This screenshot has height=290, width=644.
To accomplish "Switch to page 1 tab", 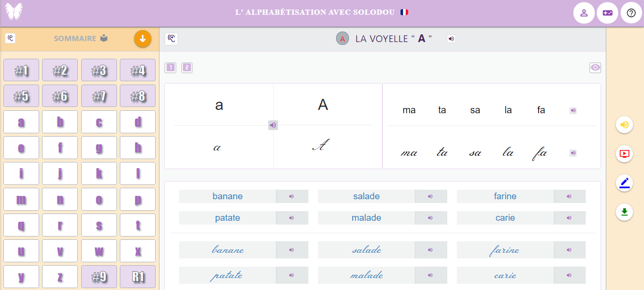I will pos(170,68).
